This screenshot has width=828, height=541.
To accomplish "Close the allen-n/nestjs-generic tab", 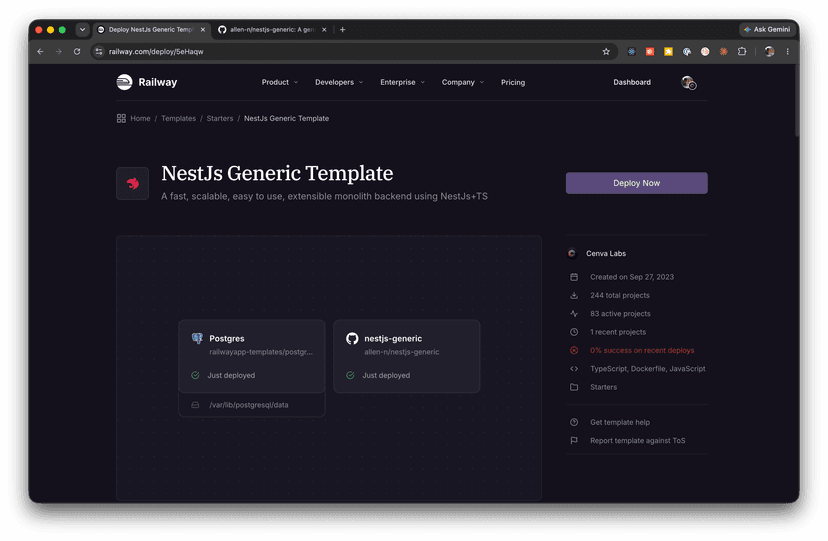I will click(x=324, y=30).
